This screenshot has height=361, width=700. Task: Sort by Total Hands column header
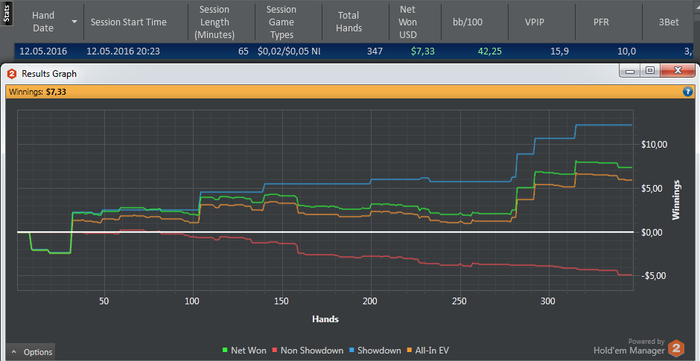[349, 22]
